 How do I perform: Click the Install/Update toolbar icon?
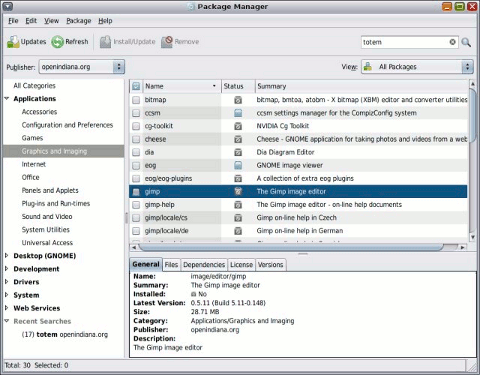pyautogui.click(x=105, y=42)
